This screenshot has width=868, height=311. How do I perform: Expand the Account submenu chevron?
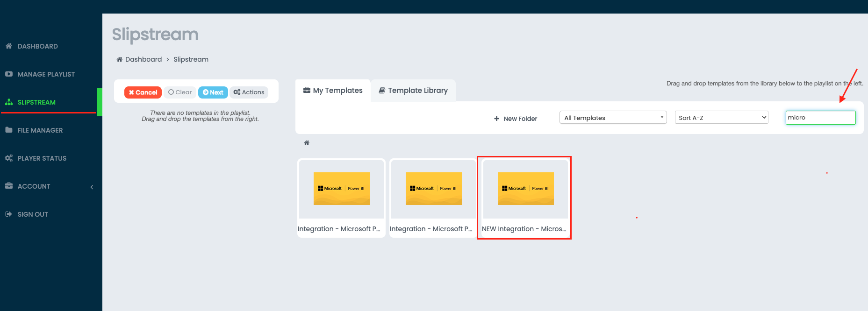click(92, 187)
